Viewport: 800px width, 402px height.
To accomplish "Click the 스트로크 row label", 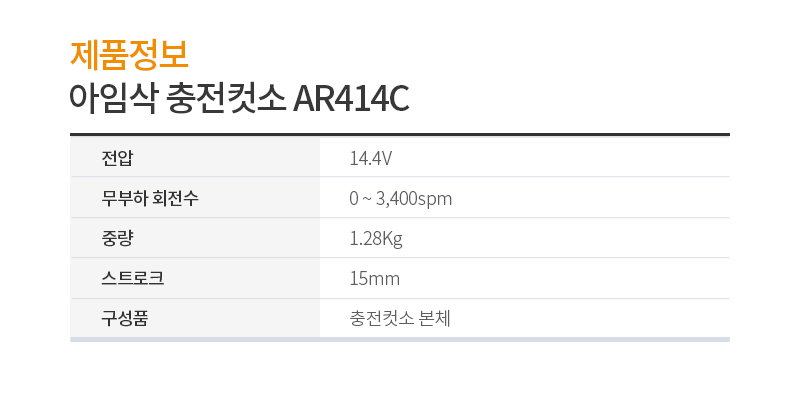I will pyautogui.click(x=133, y=278).
